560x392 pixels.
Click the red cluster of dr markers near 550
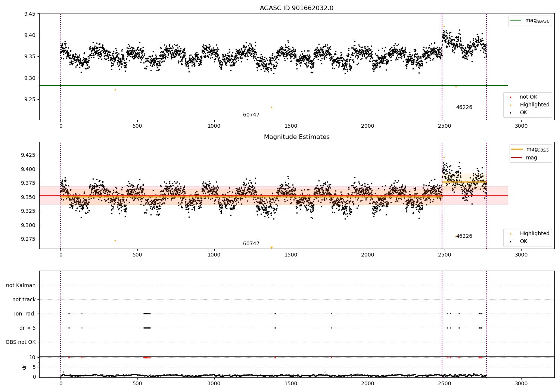click(147, 358)
